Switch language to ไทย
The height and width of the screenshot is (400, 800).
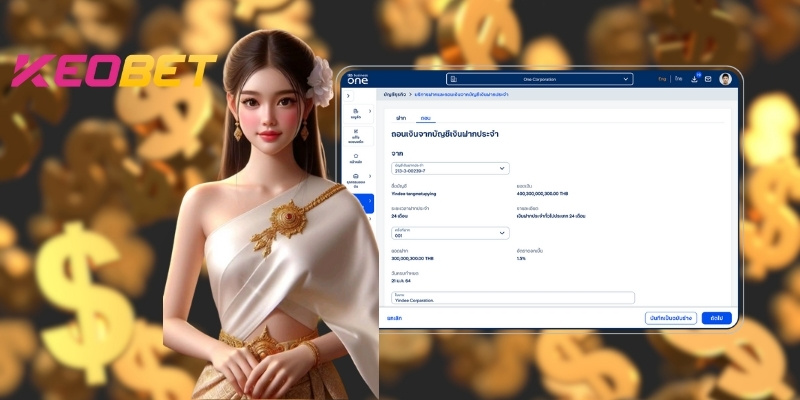tap(678, 78)
